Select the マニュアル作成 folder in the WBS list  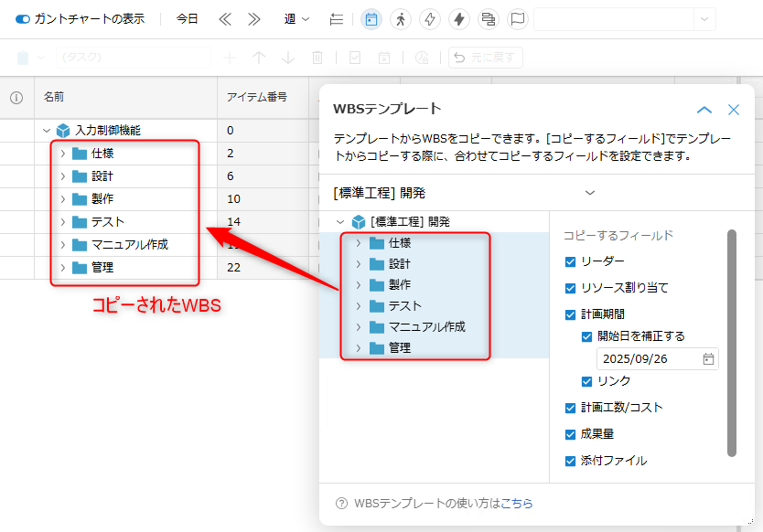point(129,244)
